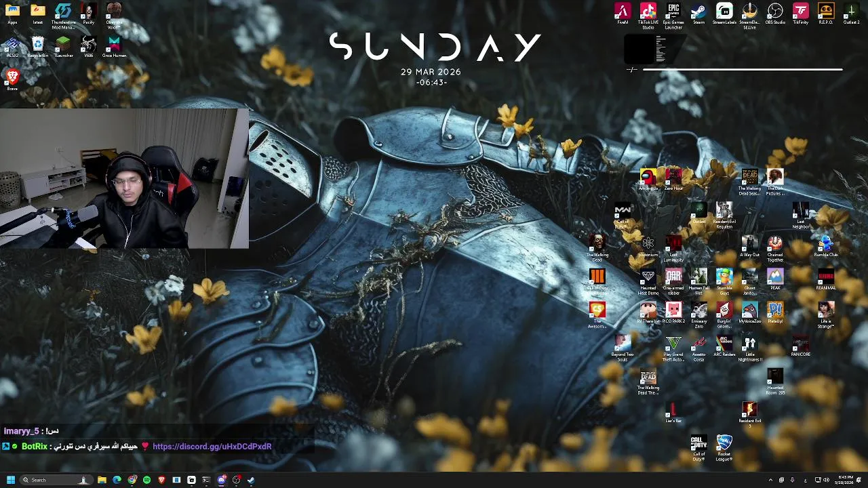
Task: Launch One-armed robber shortcut
Action: (x=673, y=281)
